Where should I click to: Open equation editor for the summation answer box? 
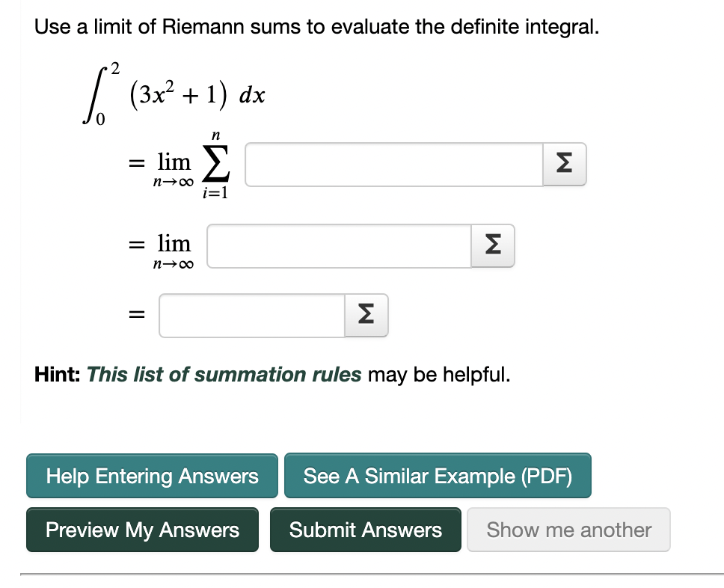(x=564, y=165)
